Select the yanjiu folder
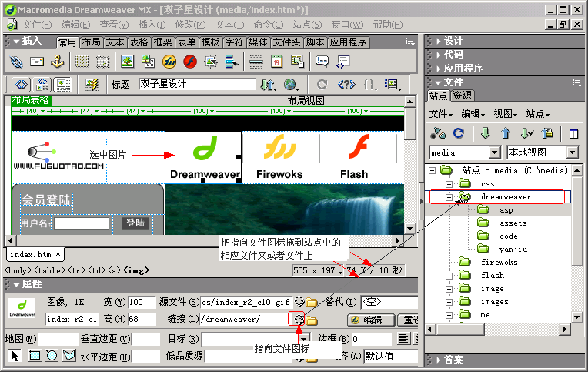The width and height of the screenshot is (588, 372). click(x=513, y=250)
